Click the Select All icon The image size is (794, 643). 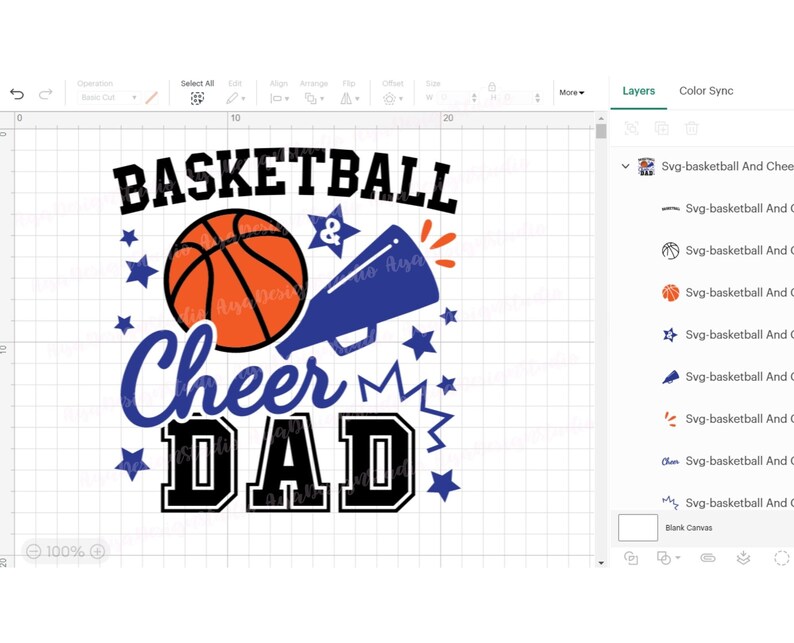tap(197, 98)
